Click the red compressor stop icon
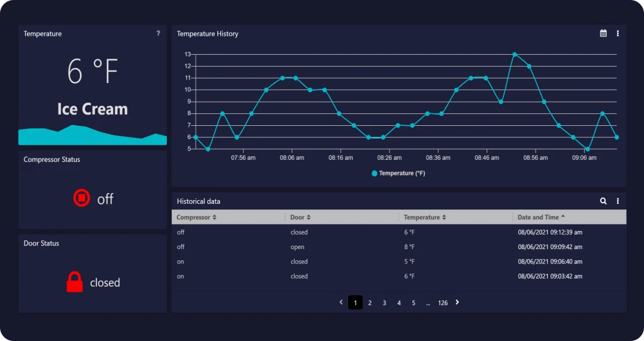 (x=82, y=198)
